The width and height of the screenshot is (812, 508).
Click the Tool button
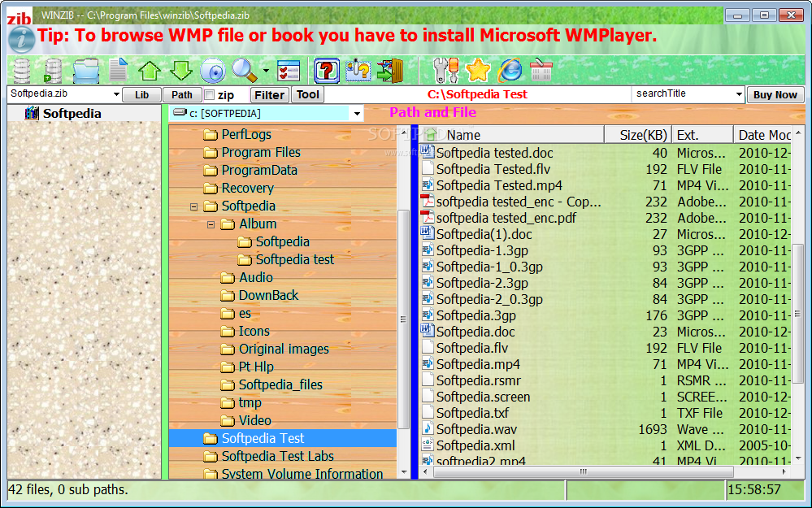[x=307, y=95]
